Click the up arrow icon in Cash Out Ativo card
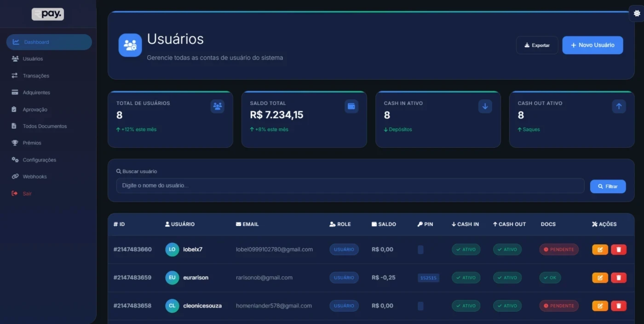The height and width of the screenshot is (324, 644). 619,106
